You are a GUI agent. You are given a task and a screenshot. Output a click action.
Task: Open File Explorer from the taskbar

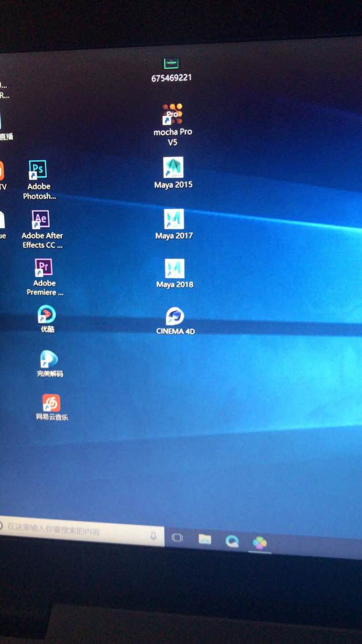(x=205, y=539)
